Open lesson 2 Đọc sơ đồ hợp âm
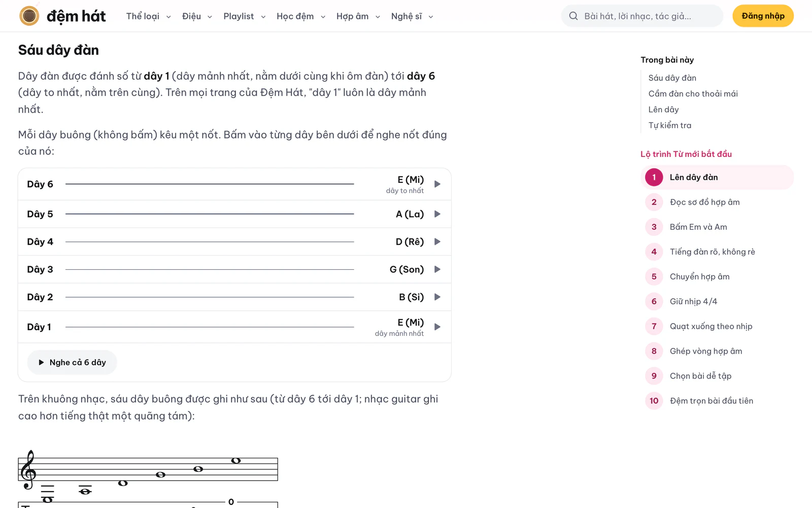This screenshot has width=812, height=508. tap(717, 202)
